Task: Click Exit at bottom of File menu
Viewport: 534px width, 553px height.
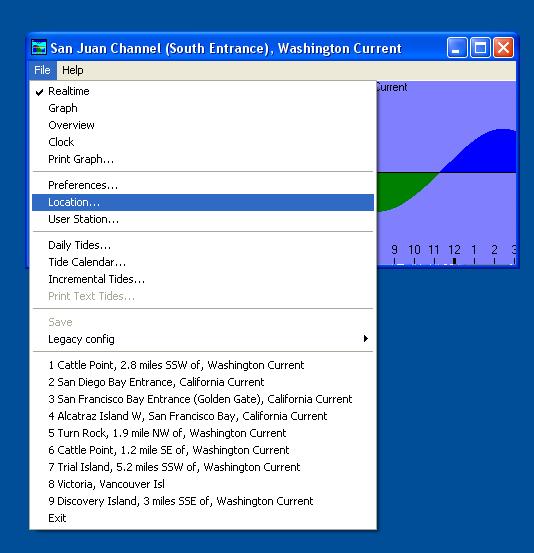Action: coord(203,518)
